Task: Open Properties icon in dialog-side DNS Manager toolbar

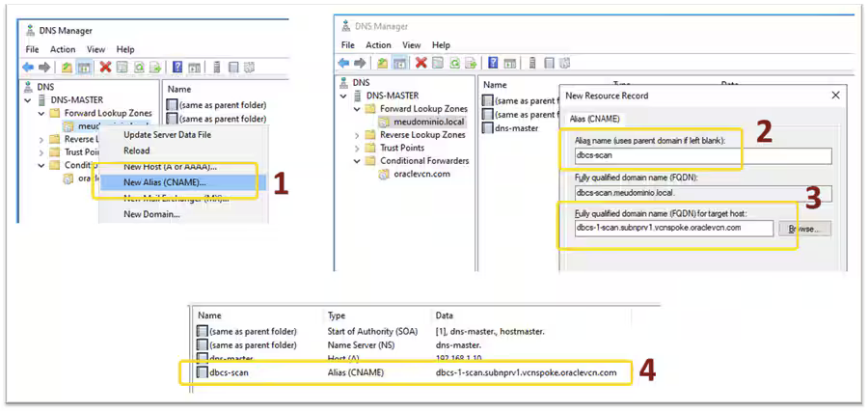Action: 438,63
